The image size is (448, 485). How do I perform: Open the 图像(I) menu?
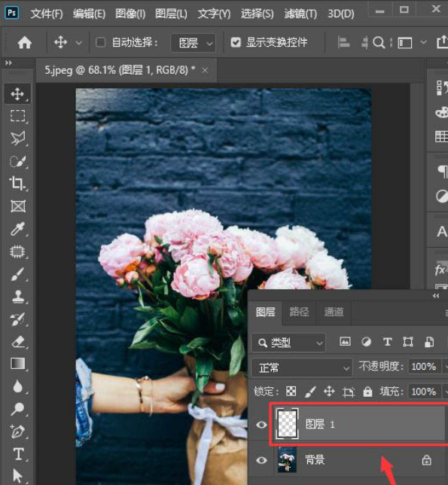[130, 14]
